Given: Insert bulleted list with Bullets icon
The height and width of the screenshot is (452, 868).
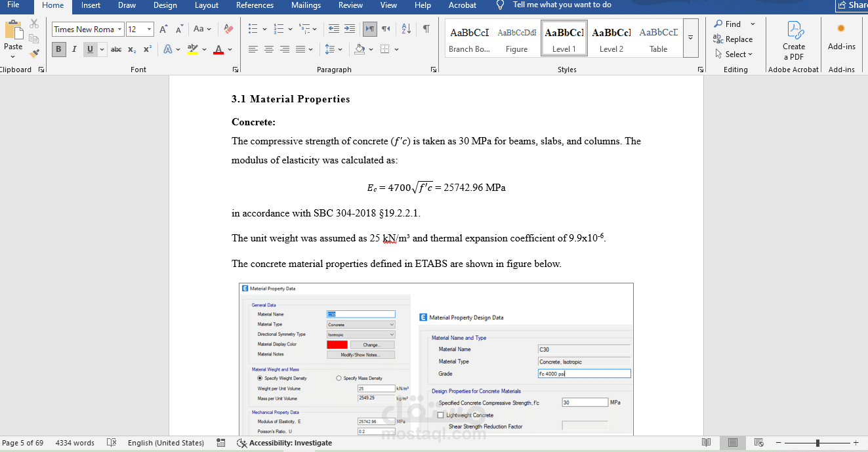Looking at the screenshot, I should (253, 29).
